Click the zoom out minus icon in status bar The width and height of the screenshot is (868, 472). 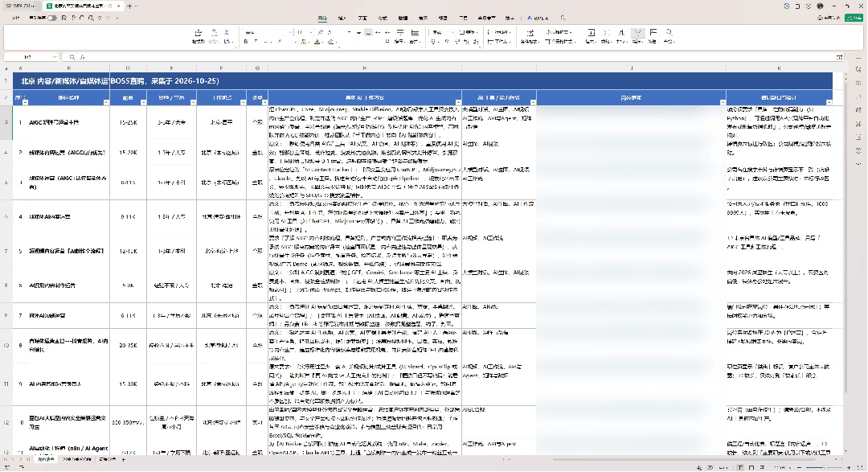[799, 467]
